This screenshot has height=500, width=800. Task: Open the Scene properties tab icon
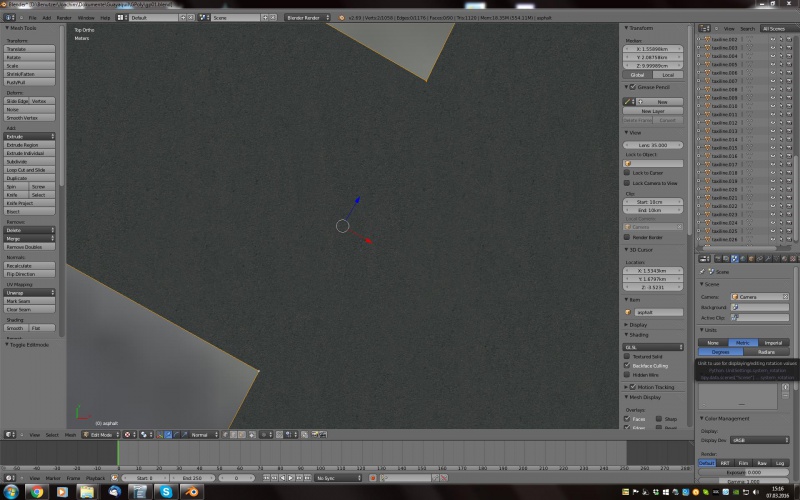[x=734, y=259]
